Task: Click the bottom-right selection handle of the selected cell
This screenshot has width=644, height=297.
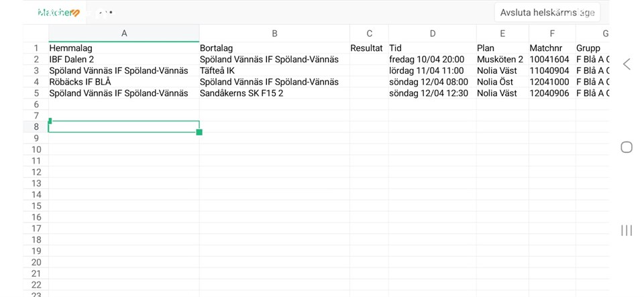Action: 199,132
